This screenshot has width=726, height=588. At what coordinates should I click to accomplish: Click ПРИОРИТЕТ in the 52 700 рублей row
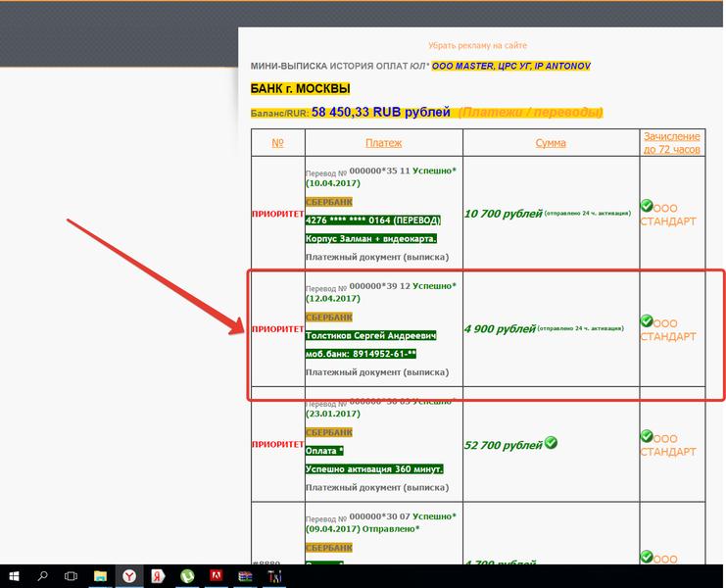click(x=277, y=445)
